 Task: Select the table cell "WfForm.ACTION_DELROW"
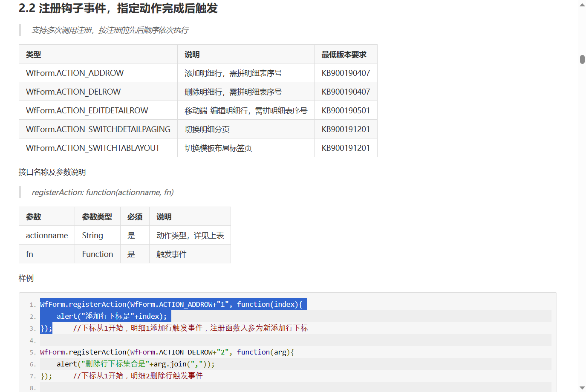(73, 92)
